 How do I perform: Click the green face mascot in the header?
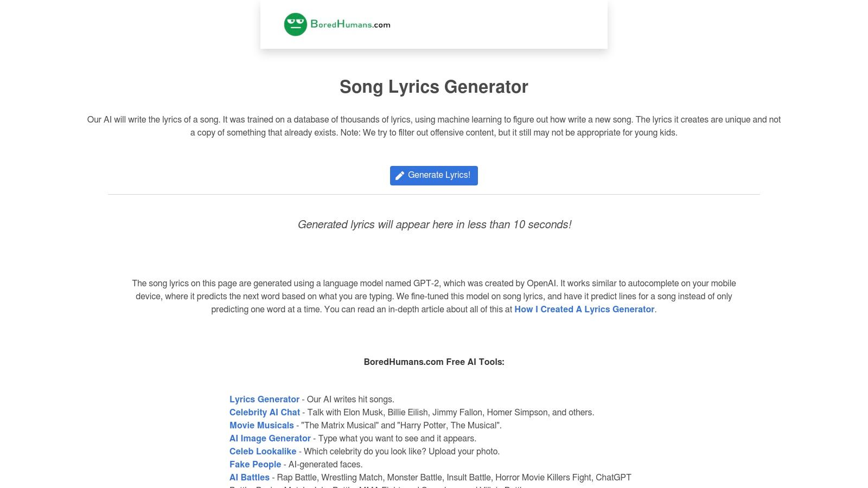point(296,23)
